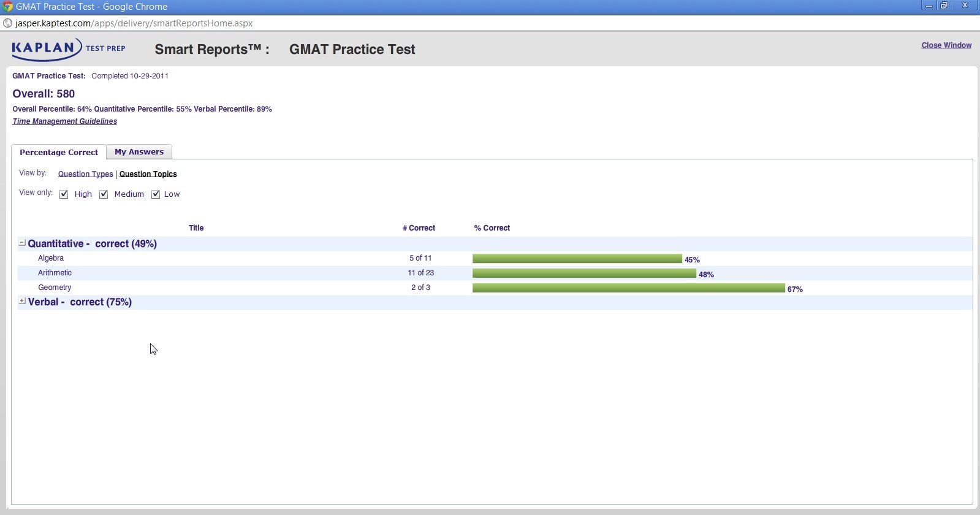Click the Arithmetic 48% progress bar
Viewport: 980px width, 515px height.
coord(584,273)
